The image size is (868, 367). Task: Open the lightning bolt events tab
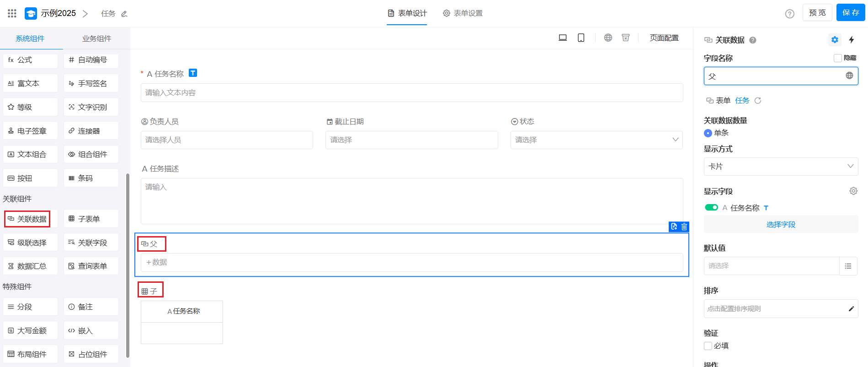(x=852, y=40)
